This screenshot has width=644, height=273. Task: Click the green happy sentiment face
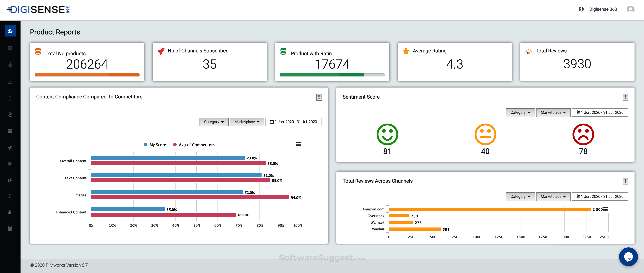(x=387, y=134)
